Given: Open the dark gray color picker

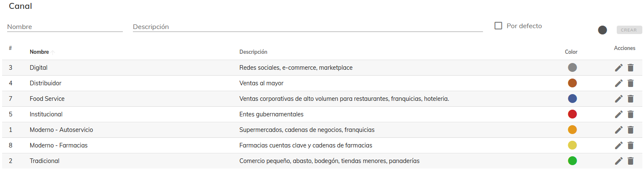Looking at the screenshot, I should click(602, 30).
